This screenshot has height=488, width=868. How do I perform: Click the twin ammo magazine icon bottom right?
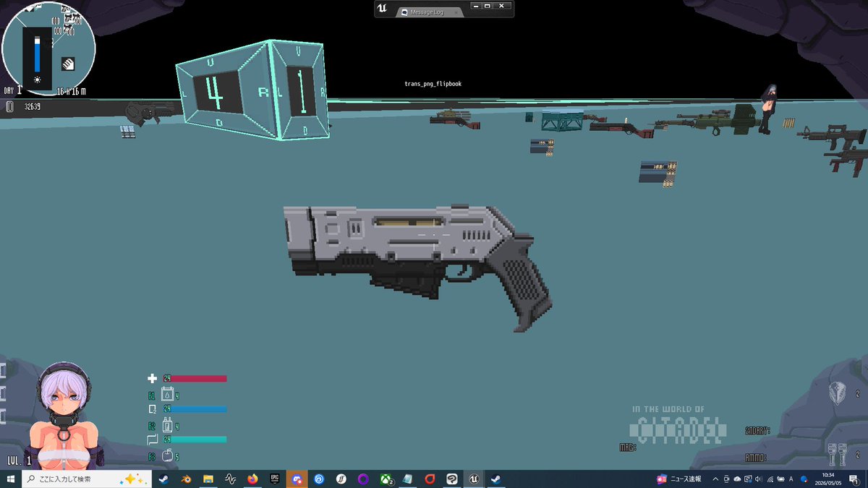837,455
